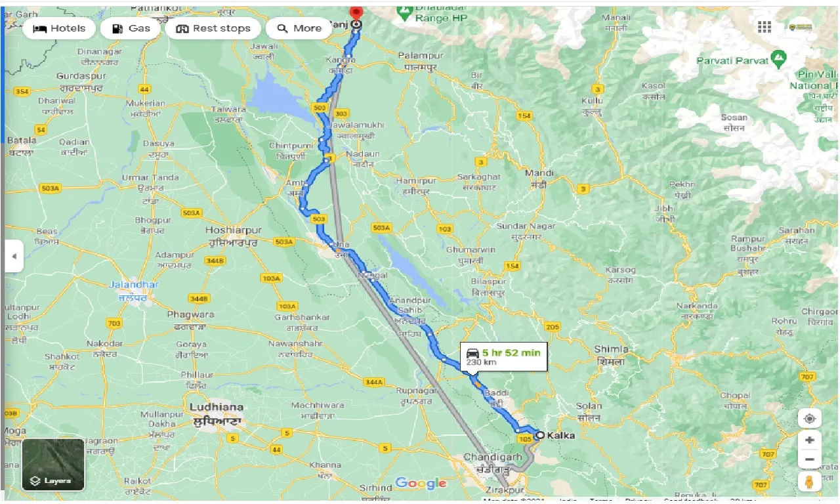Zoom out with the minus button

pos(810,459)
